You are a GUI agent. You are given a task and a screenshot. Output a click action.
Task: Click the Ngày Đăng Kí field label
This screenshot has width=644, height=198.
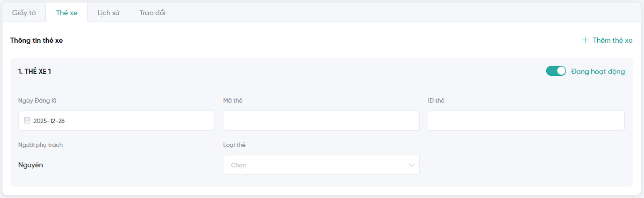pyautogui.click(x=37, y=101)
